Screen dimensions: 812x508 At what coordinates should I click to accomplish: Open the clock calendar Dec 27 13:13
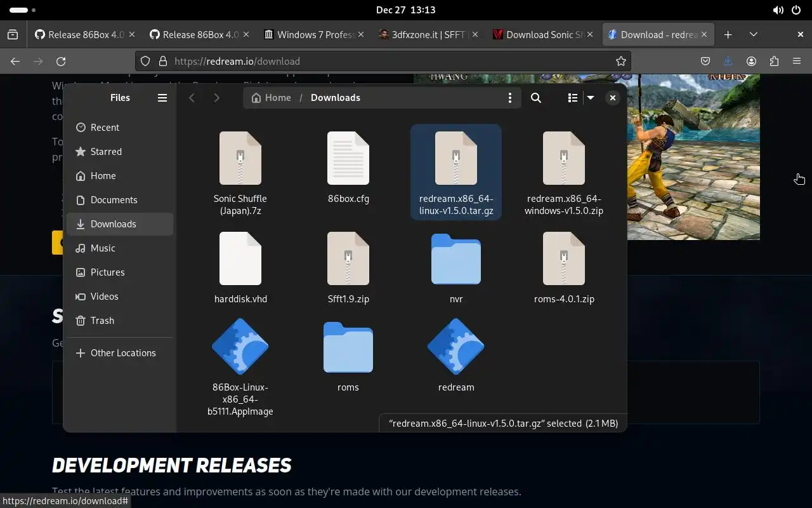click(x=406, y=10)
